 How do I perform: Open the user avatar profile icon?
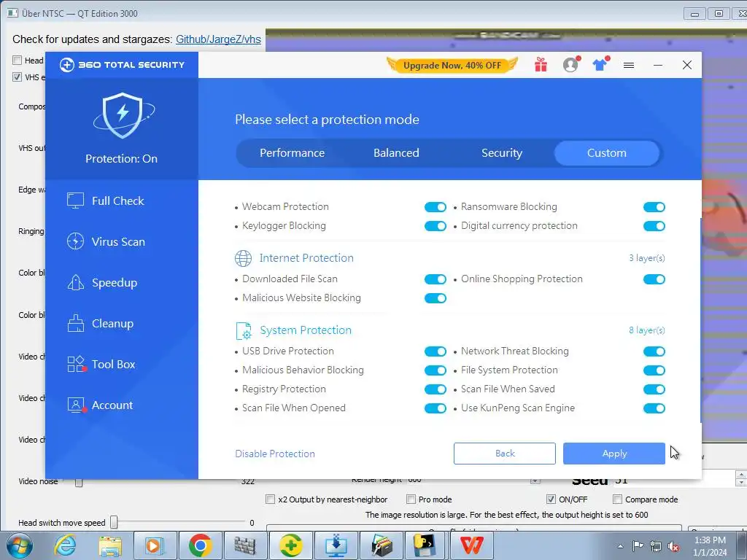[570, 65]
